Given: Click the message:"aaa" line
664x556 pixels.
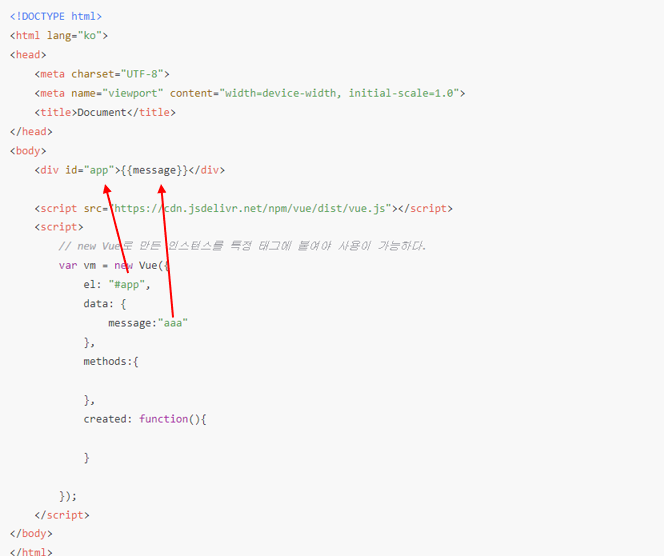Looking at the screenshot, I should (148, 323).
